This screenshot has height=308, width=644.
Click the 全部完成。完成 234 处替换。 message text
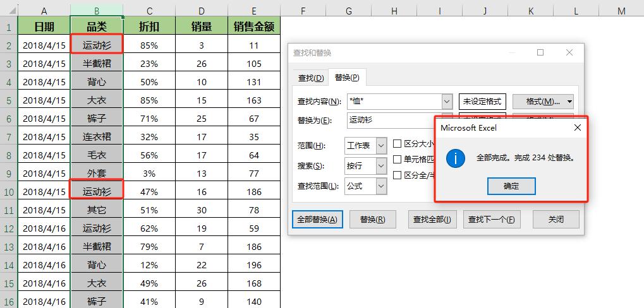pos(525,158)
